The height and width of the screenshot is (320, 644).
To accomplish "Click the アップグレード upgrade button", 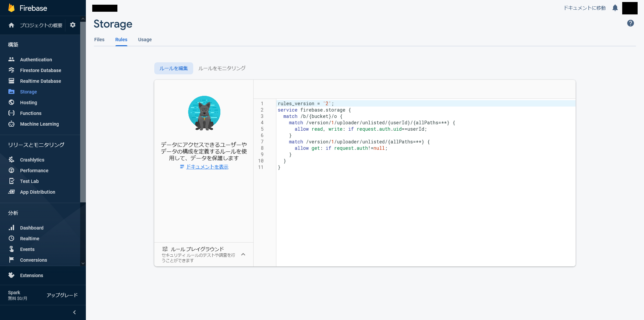I will (62, 295).
